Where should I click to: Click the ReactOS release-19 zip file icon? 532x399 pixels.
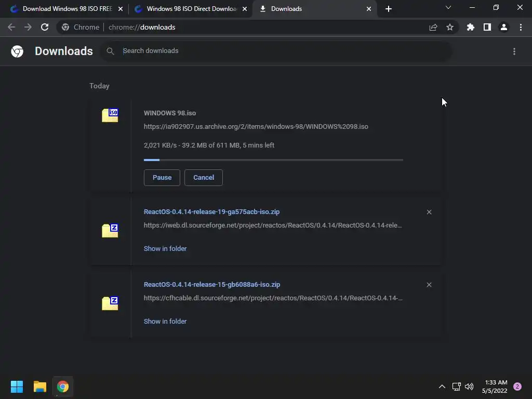click(x=110, y=231)
